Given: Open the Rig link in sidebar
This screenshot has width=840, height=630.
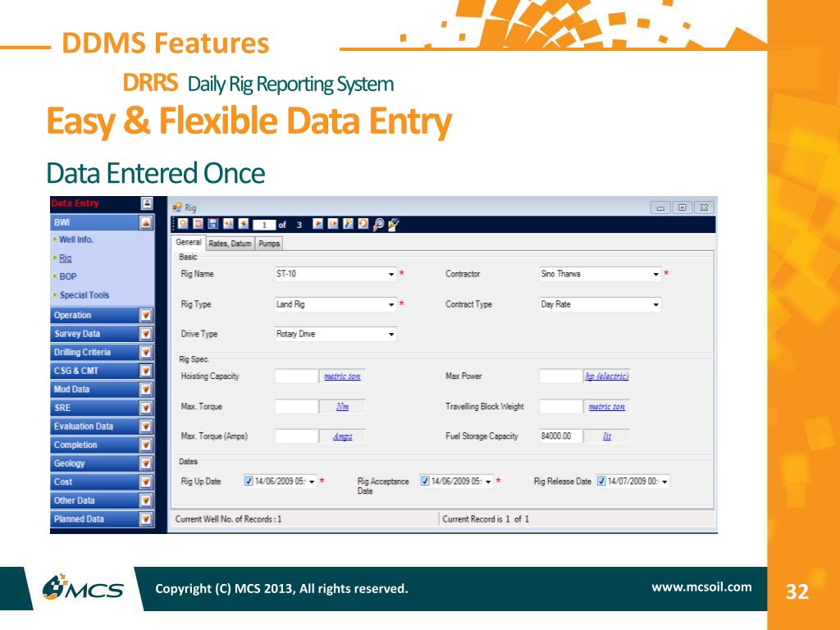Looking at the screenshot, I should [66, 258].
